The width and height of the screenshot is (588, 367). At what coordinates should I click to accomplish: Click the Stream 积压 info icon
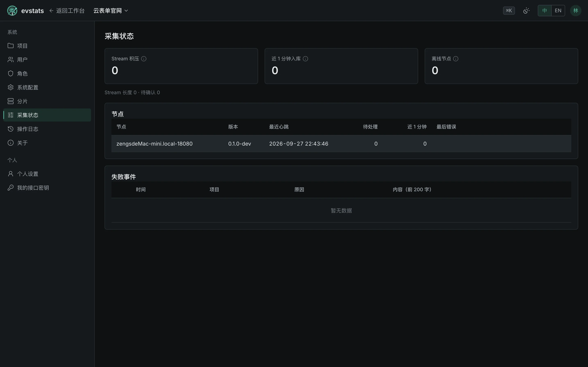[x=144, y=59]
